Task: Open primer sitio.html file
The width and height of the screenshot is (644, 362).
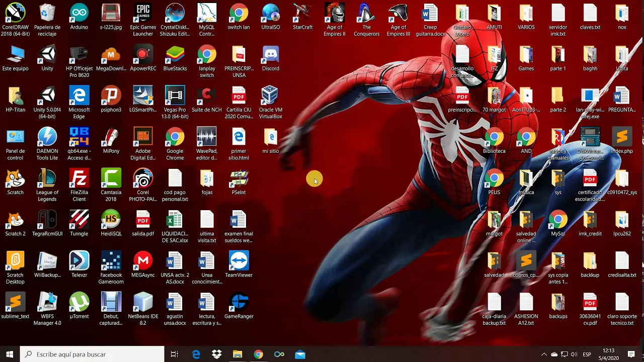Action: click(x=238, y=144)
